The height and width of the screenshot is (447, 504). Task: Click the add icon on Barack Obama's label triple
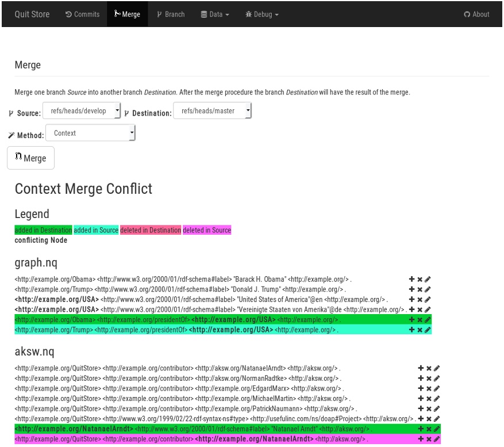pyautogui.click(x=411, y=279)
